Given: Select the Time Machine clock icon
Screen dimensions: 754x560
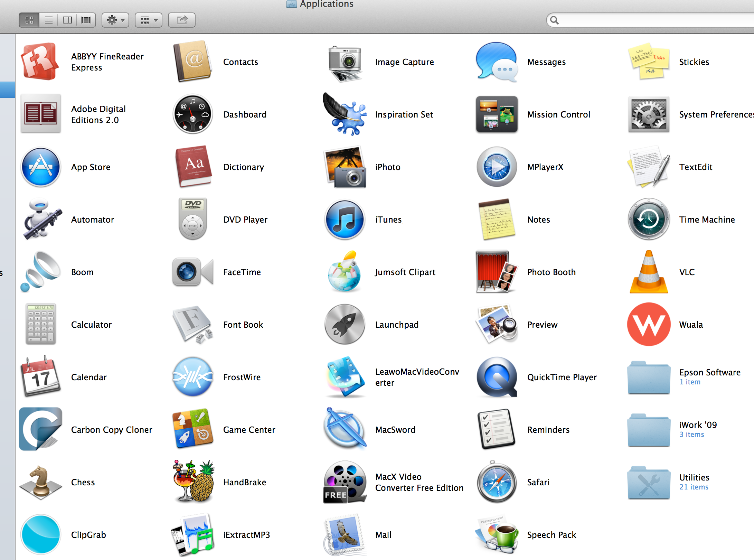Looking at the screenshot, I should tap(649, 219).
